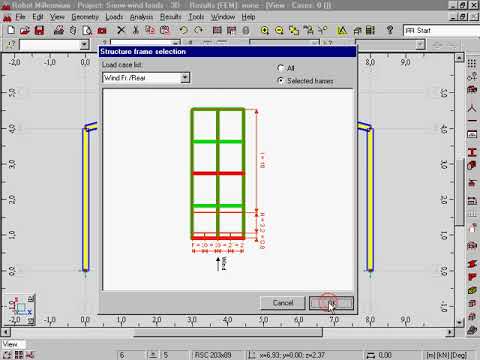
Task: Click the horizontal bar line icon at right
Action: click(472, 121)
